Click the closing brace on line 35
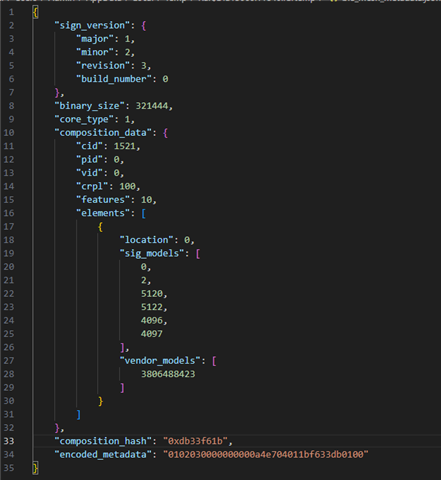Image resolution: width=441 pixels, height=480 pixels. click(x=35, y=468)
